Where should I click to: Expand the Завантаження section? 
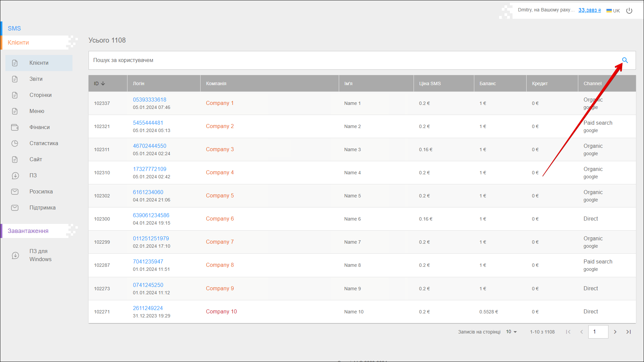coord(28,231)
